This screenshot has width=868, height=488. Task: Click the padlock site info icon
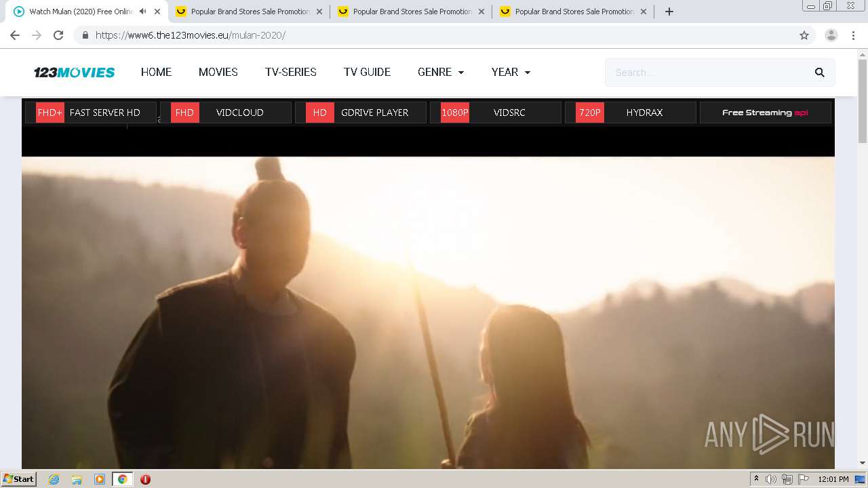click(85, 35)
